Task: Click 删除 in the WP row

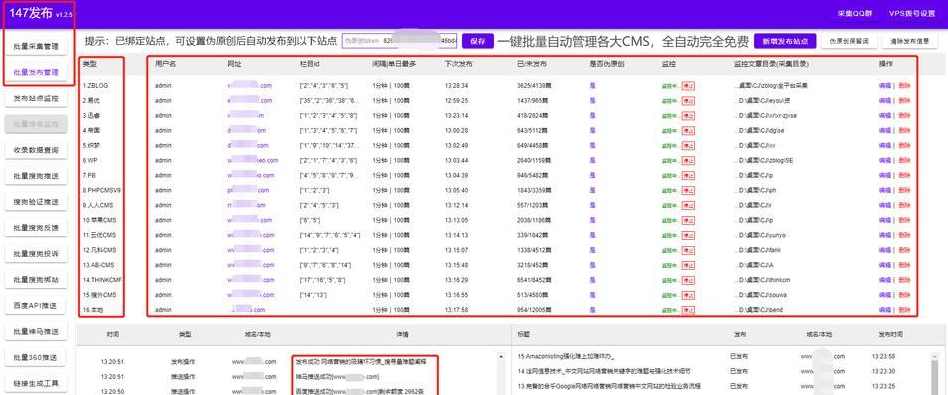Action: [904, 160]
